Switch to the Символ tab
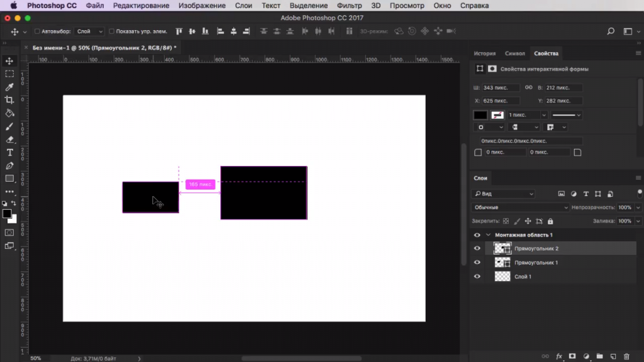The height and width of the screenshot is (362, 644). coord(514,53)
